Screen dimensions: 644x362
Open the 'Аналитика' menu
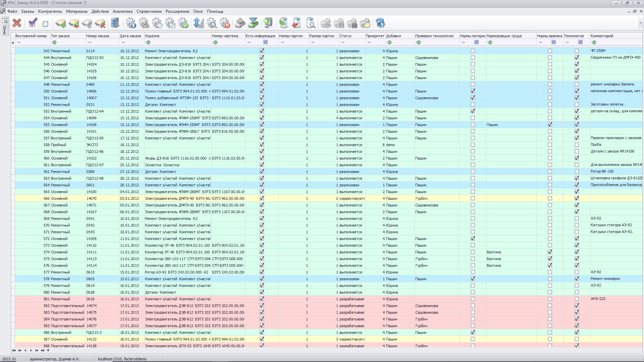(122, 11)
